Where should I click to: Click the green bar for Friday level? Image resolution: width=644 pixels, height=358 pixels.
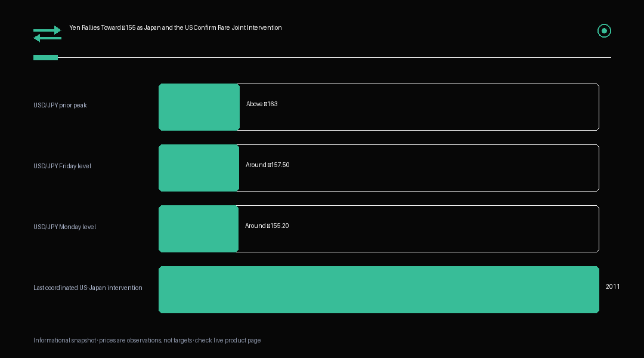pyautogui.click(x=199, y=168)
